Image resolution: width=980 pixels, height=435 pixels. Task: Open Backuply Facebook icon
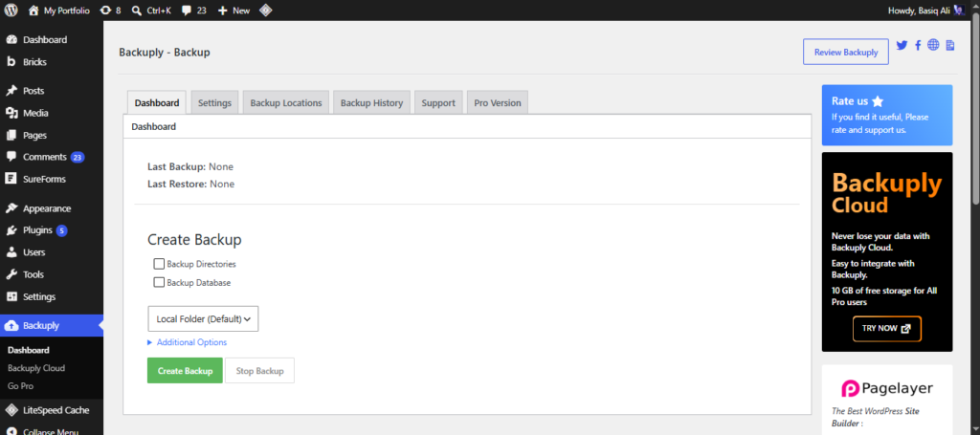pos(918,45)
